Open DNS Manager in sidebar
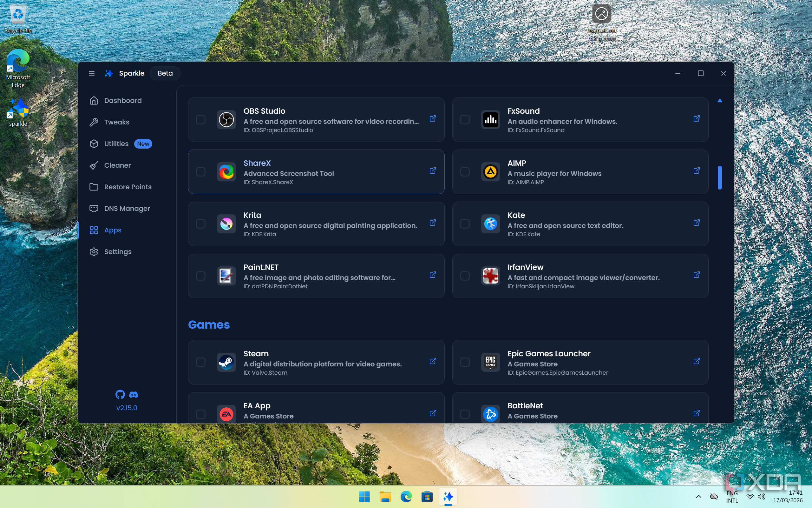The height and width of the screenshot is (508, 812). click(128, 208)
